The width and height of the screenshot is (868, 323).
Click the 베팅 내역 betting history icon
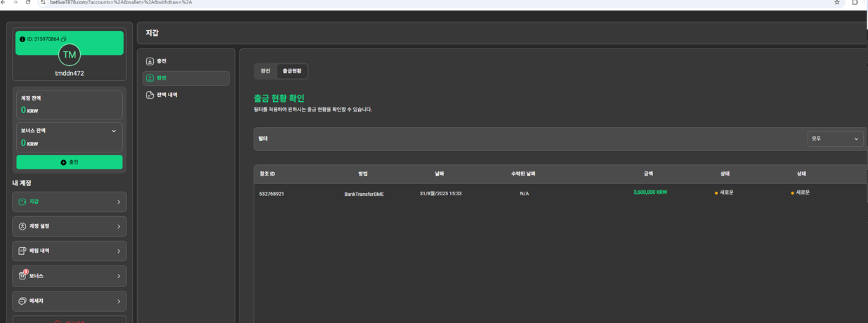coord(22,251)
